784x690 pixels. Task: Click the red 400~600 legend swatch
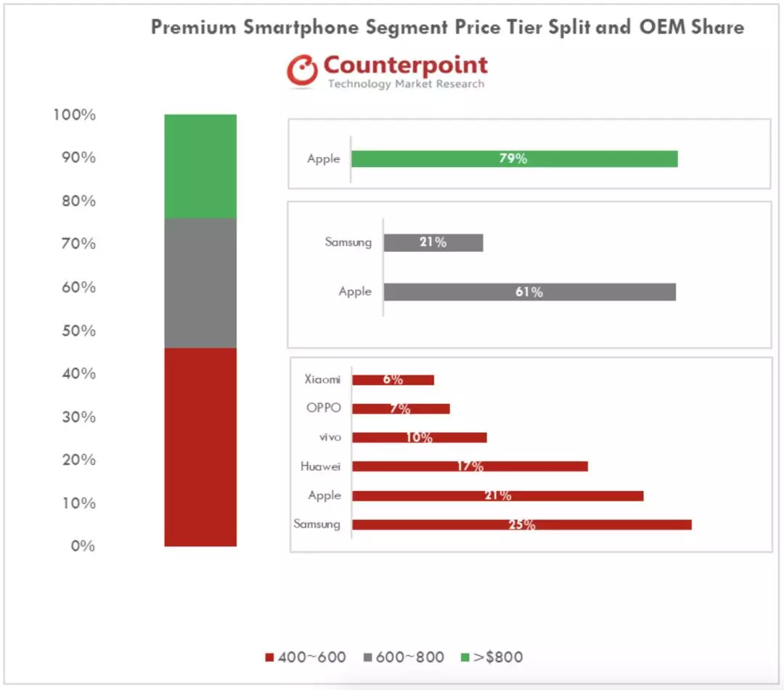point(269,658)
